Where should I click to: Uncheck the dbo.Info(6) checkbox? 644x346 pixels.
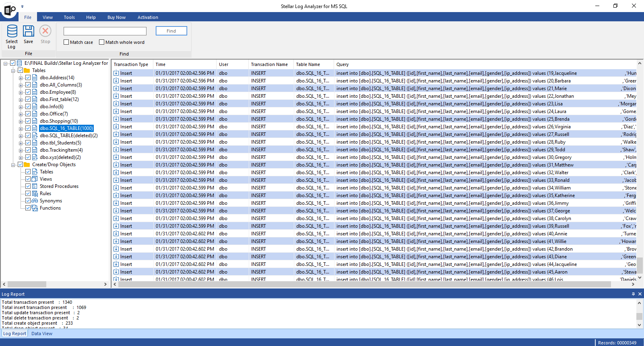pos(28,107)
